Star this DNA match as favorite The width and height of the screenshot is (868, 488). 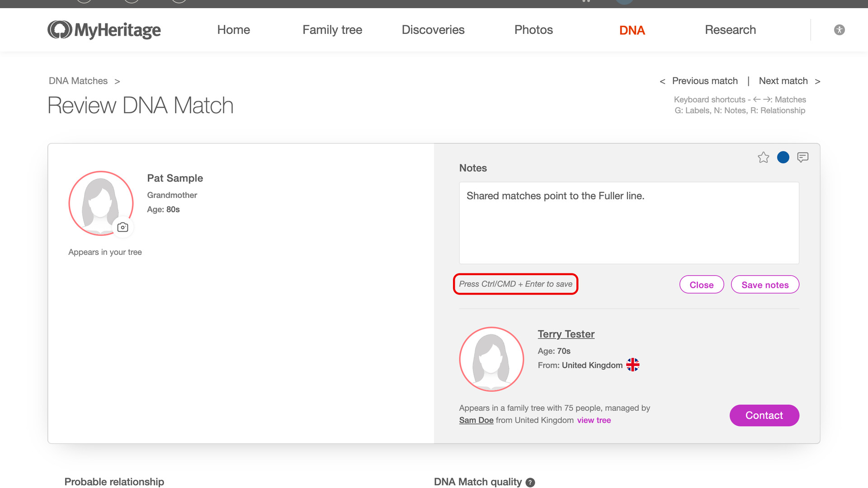[x=764, y=157]
